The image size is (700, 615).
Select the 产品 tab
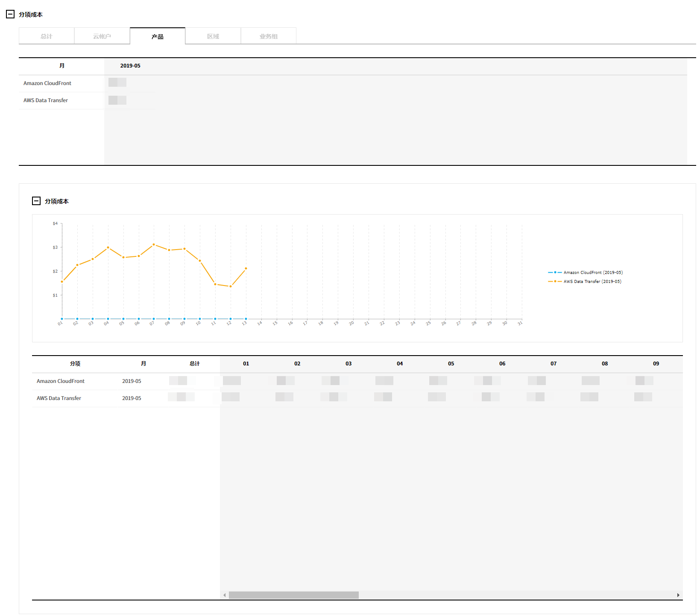coord(158,36)
